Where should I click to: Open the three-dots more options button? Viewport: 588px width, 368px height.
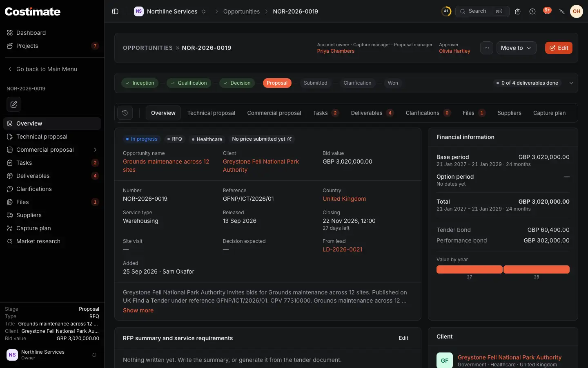(x=487, y=48)
